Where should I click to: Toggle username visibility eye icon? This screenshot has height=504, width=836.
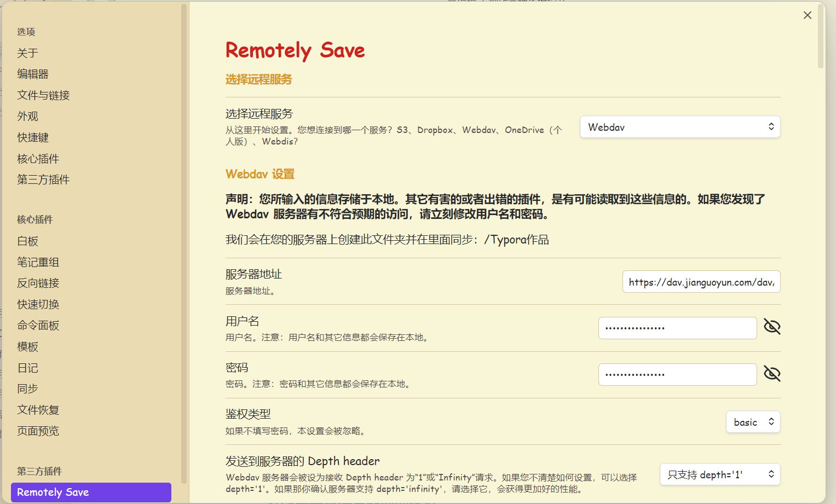772,327
